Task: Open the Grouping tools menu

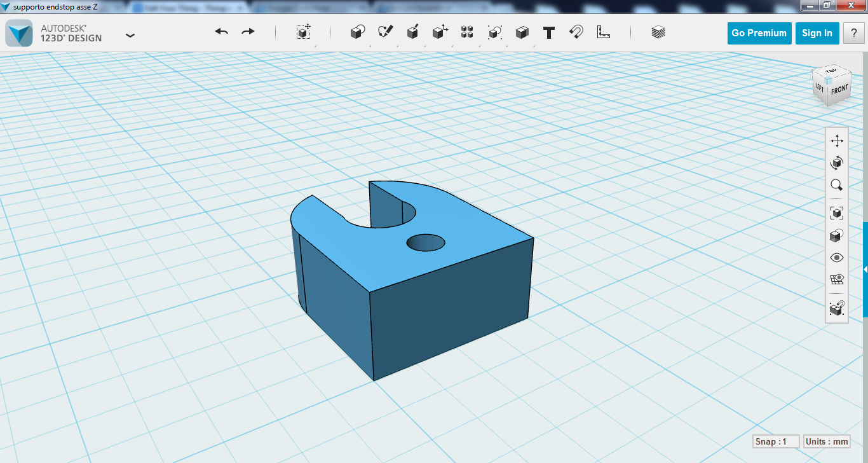Action: 494,32
